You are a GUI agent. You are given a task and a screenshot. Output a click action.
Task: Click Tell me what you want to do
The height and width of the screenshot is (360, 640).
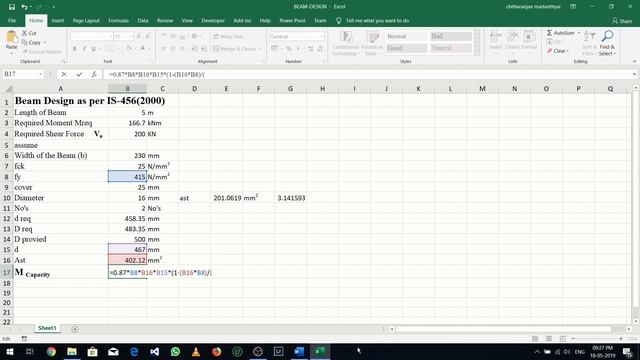click(372, 20)
